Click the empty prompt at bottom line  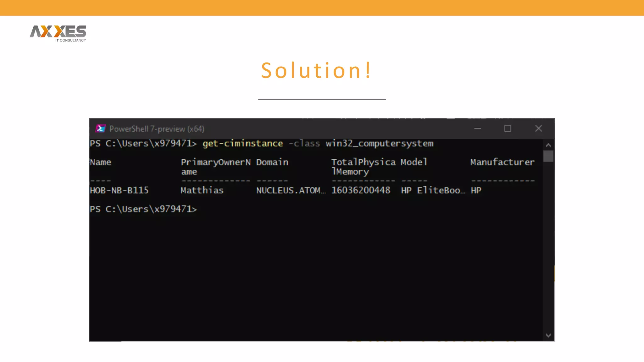143,209
